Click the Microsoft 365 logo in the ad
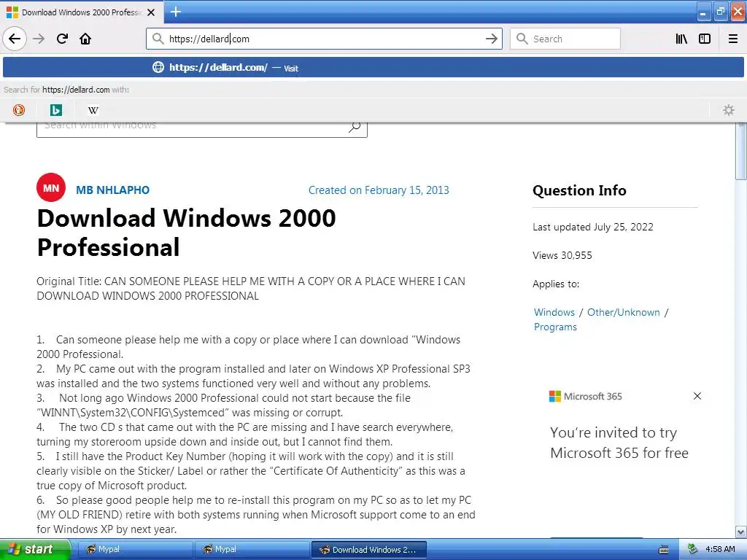Image resolution: width=747 pixels, height=560 pixels. point(586,396)
